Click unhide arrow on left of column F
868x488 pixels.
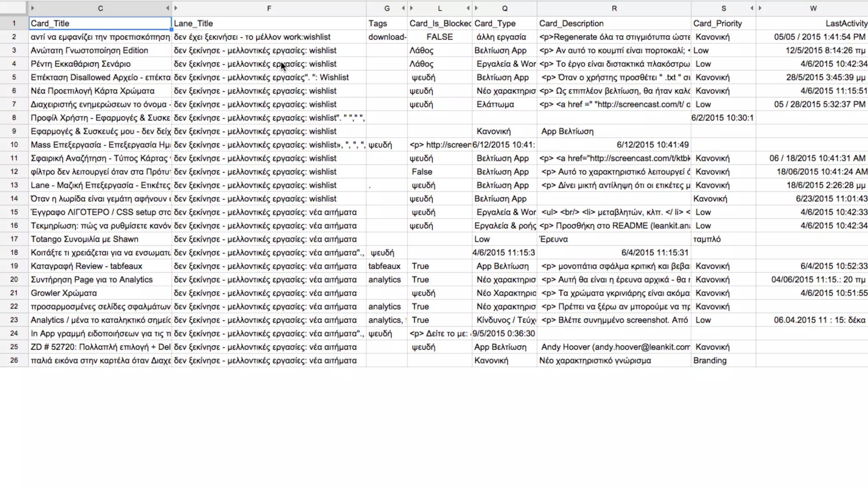tap(176, 8)
